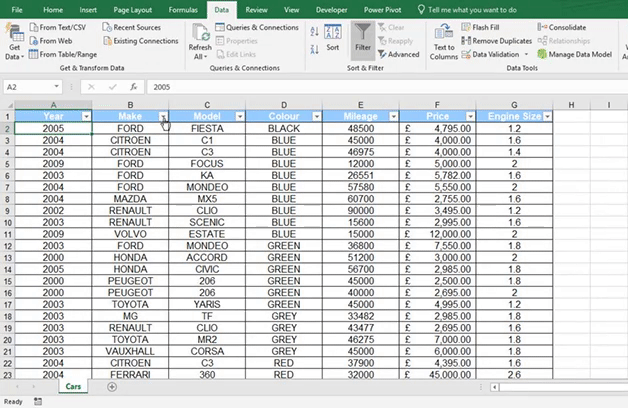Open the Price column filter dropdown
Screen dimensions: 628x408
(469, 116)
